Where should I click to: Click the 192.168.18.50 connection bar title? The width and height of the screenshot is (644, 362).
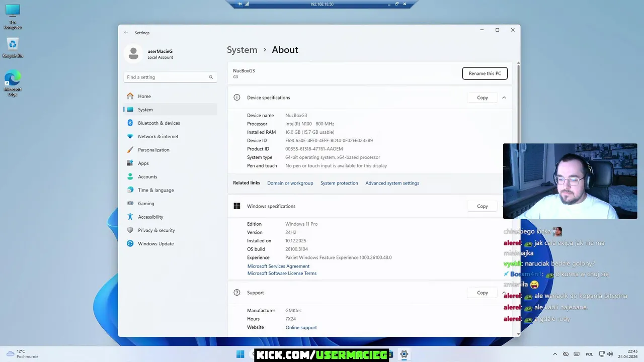tap(322, 4)
